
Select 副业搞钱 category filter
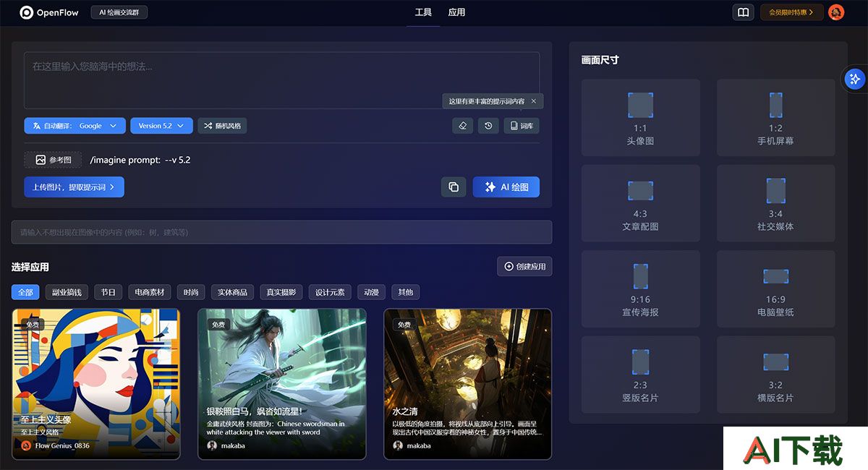[x=67, y=292]
